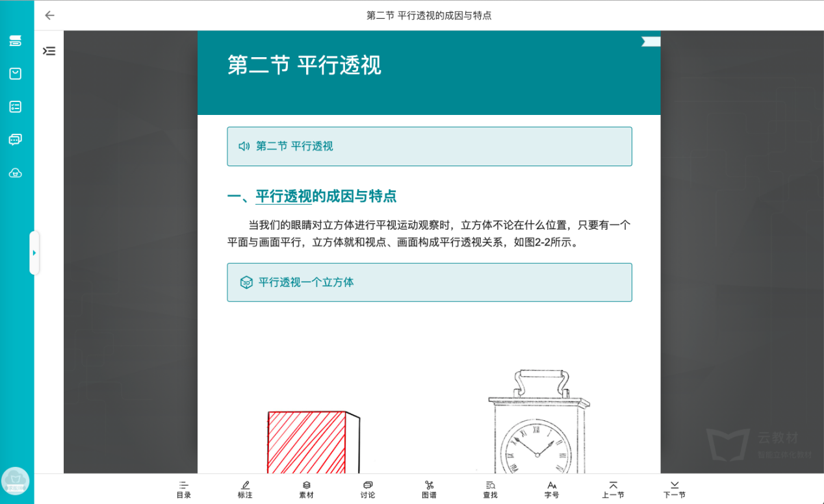Screen dimensions: 824x504
Task: Open the 字号 font size options
Action: tap(551, 488)
